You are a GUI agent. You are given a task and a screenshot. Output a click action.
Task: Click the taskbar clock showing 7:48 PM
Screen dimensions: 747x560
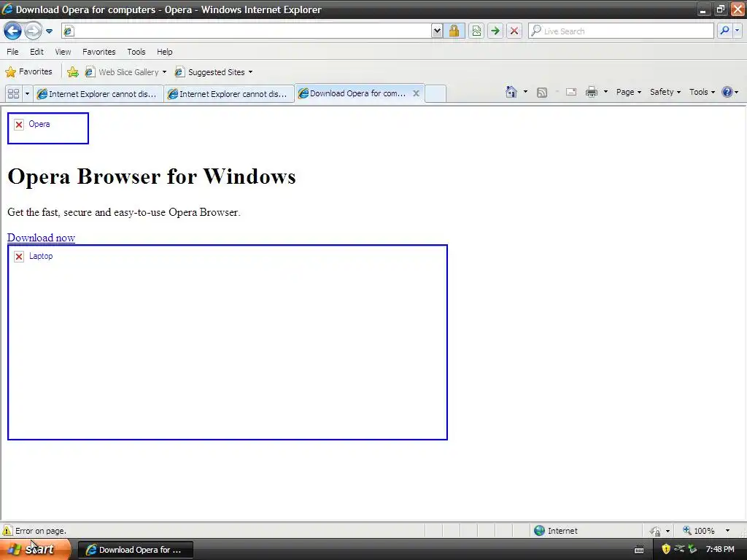[720, 549]
